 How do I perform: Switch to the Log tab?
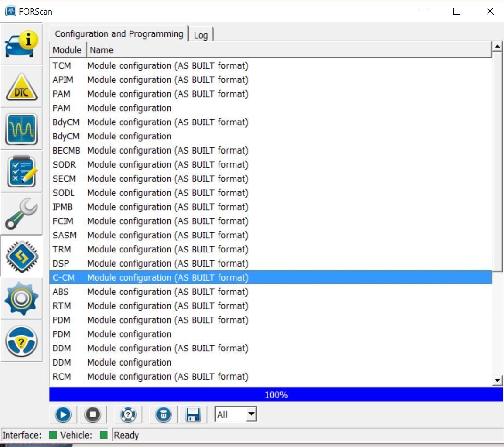click(201, 35)
